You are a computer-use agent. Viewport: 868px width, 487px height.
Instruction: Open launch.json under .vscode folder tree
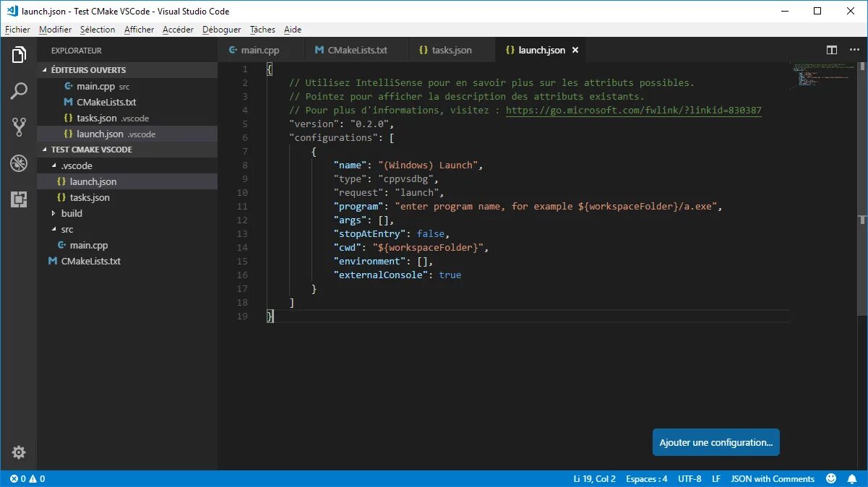point(127,181)
